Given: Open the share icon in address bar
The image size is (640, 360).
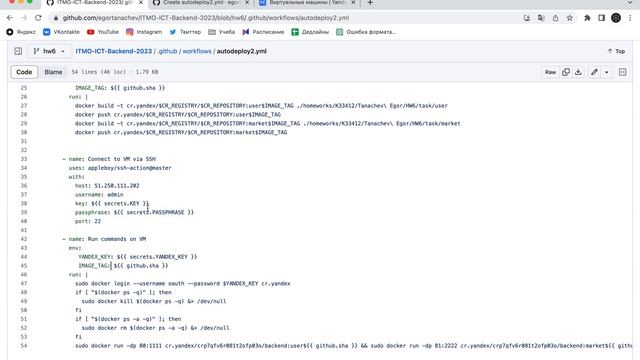Looking at the screenshot, I should pos(556,18).
